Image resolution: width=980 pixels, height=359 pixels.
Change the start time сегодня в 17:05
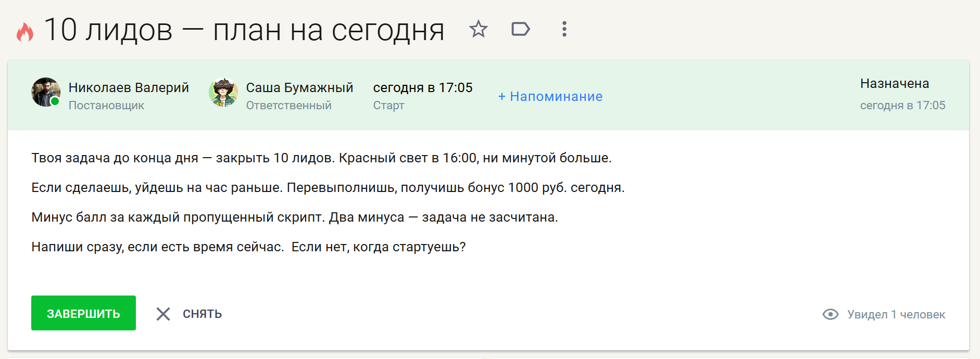click(x=423, y=87)
